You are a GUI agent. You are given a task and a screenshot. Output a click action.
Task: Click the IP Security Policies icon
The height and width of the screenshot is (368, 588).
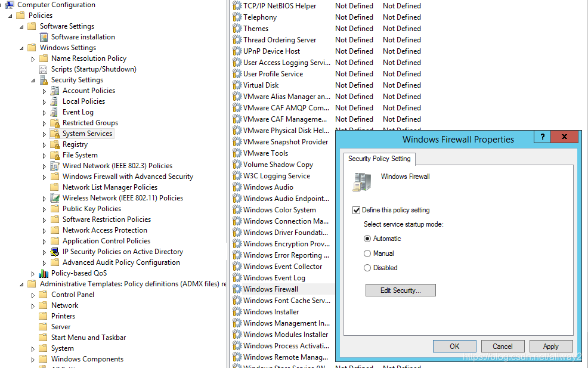click(55, 252)
